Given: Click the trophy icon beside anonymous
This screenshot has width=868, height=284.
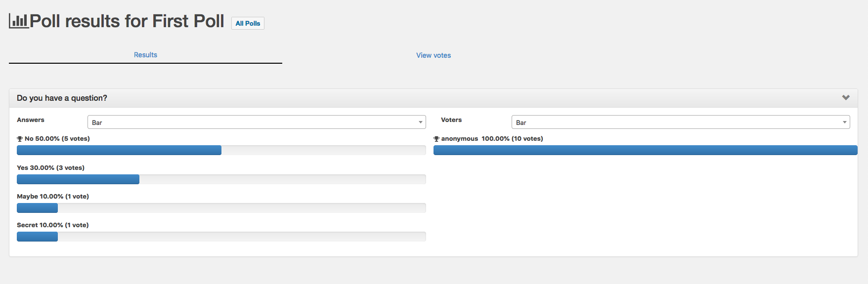Looking at the screenshot, I should click(436, 139).
